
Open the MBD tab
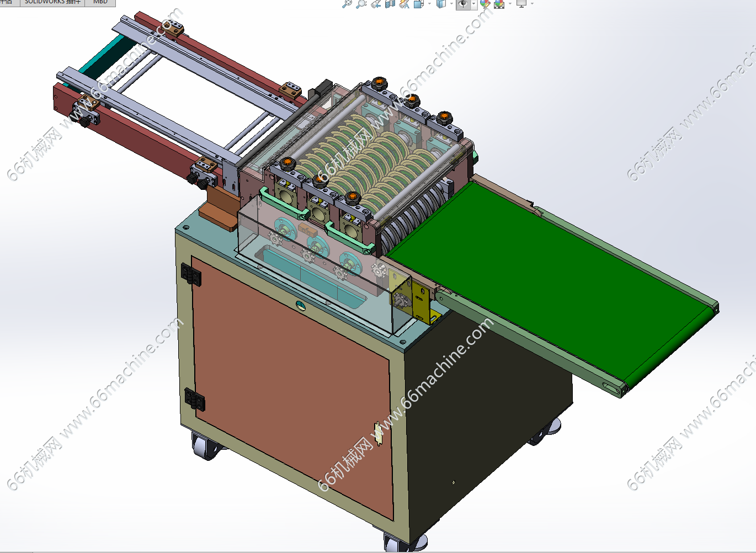100,2
